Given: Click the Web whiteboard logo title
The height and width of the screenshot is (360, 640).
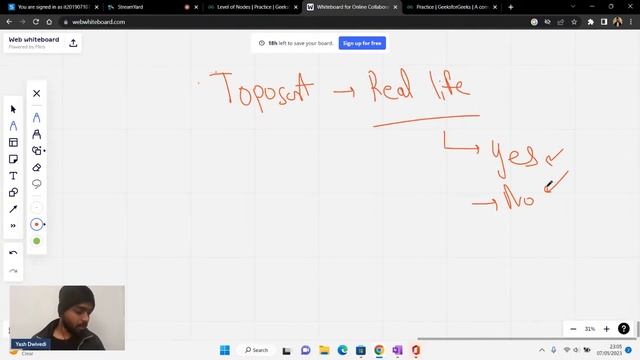Looking at the screenshot, I should (34, 40).
